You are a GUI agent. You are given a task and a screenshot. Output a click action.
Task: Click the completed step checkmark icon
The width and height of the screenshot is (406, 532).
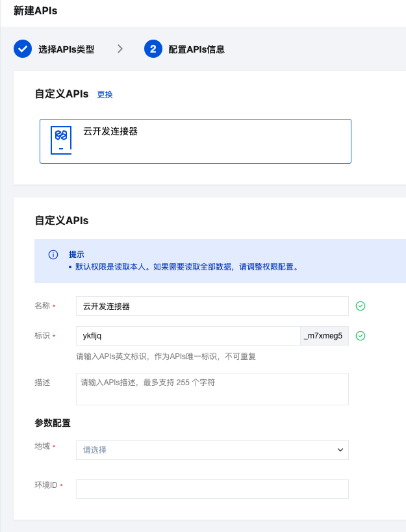(x=23, y=49)
